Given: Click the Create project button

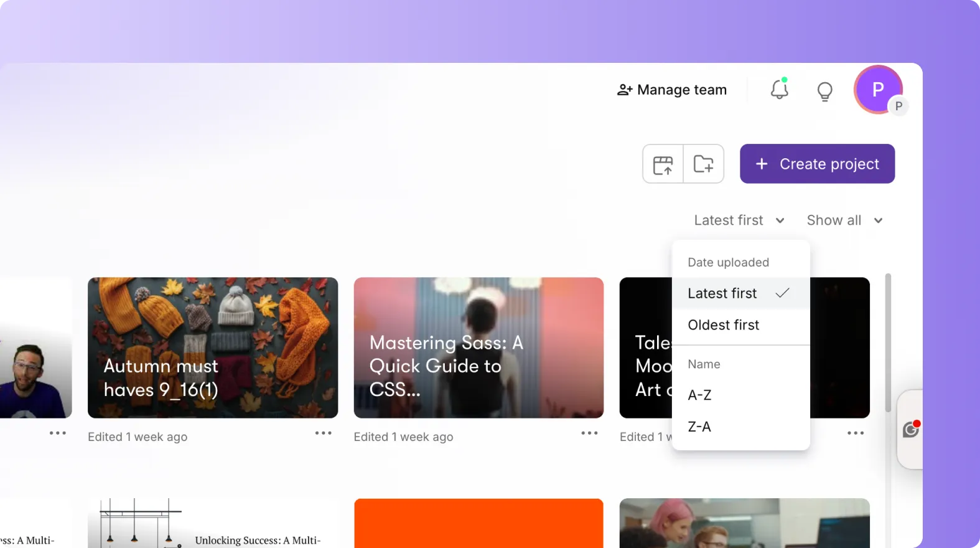Looking at the screenshot, I should pos(817,164).
